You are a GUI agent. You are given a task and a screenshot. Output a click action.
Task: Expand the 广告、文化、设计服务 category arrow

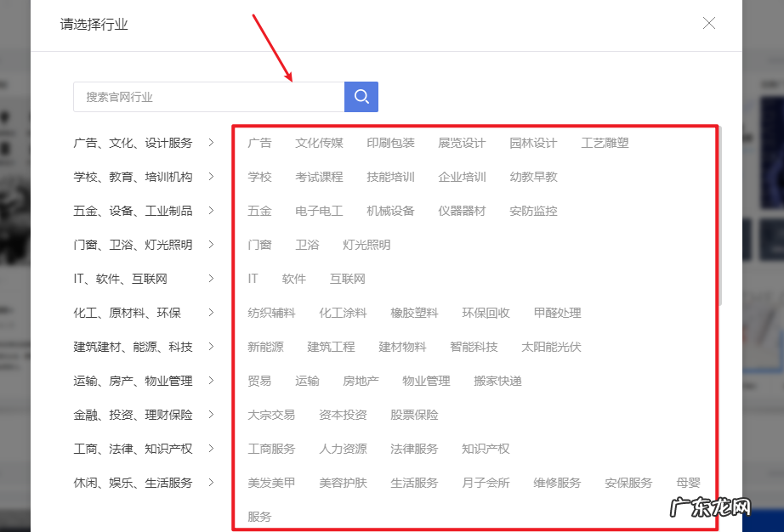[x=212, y=143]
